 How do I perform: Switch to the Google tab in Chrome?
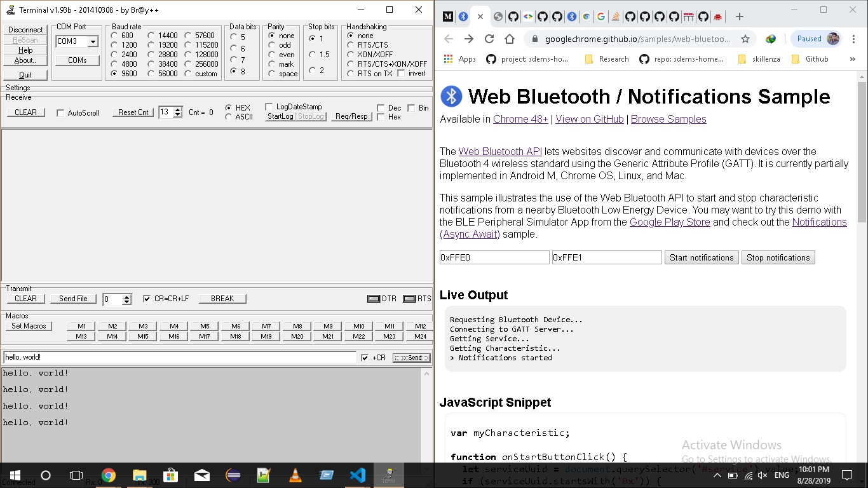pos(600,17)
